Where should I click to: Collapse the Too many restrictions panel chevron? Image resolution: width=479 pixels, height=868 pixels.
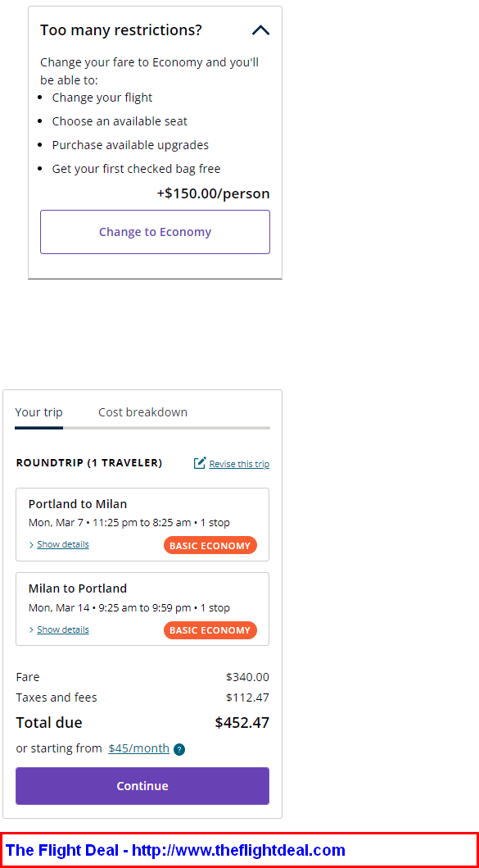tap(260, 30)
